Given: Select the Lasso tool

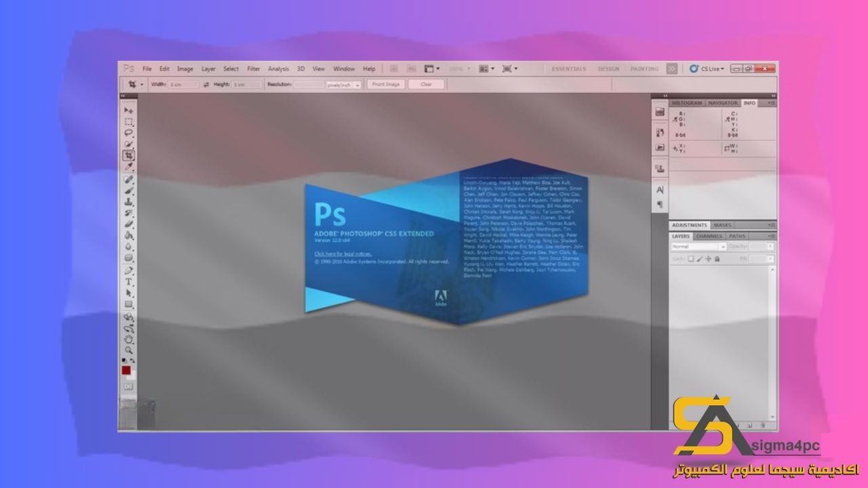Looking at the screenshot, I should [x=129, y=132].
